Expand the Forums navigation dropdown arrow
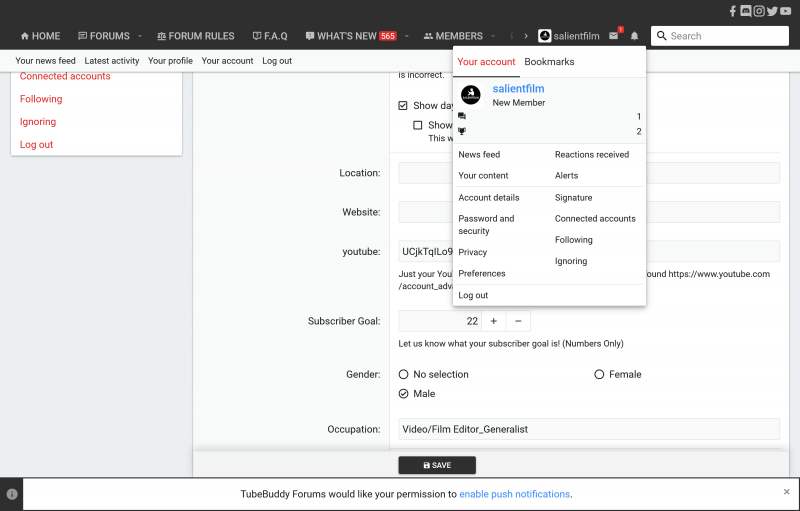800x511 pixels. (x=140, y=36)
